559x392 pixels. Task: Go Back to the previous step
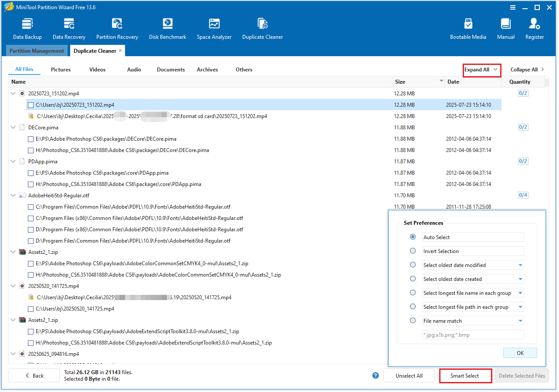click(34, 376)
